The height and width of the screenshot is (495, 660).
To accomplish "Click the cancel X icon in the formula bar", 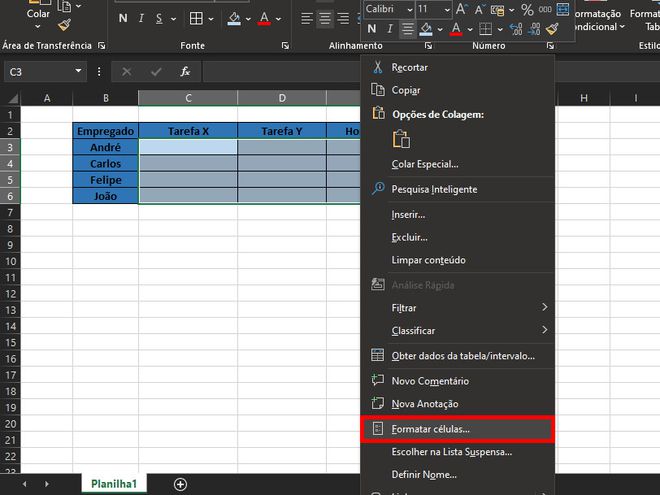I will point(126,72).
